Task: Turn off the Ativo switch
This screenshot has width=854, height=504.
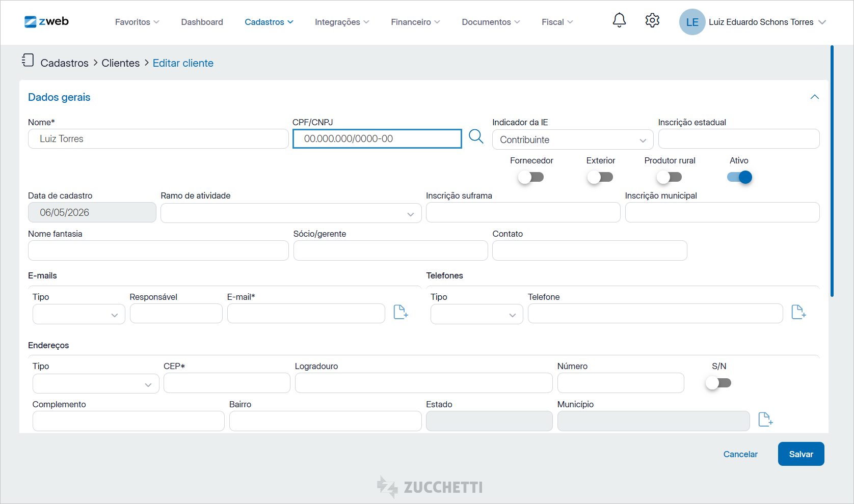Action: pos(739,177)
